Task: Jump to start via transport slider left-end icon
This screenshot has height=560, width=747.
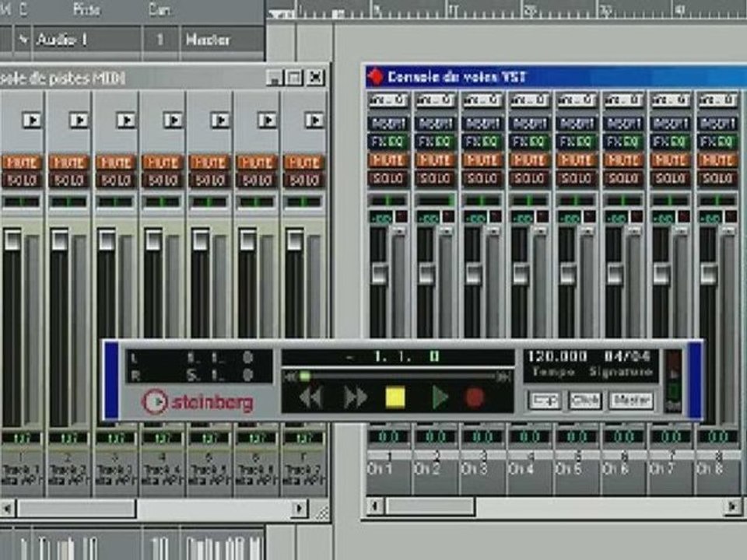Action: (x=289, y=377)
